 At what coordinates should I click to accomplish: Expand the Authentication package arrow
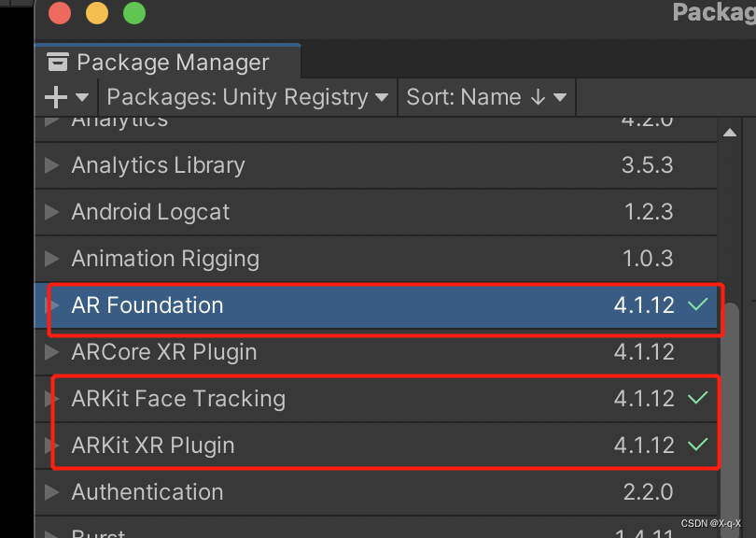click(51, 491)
